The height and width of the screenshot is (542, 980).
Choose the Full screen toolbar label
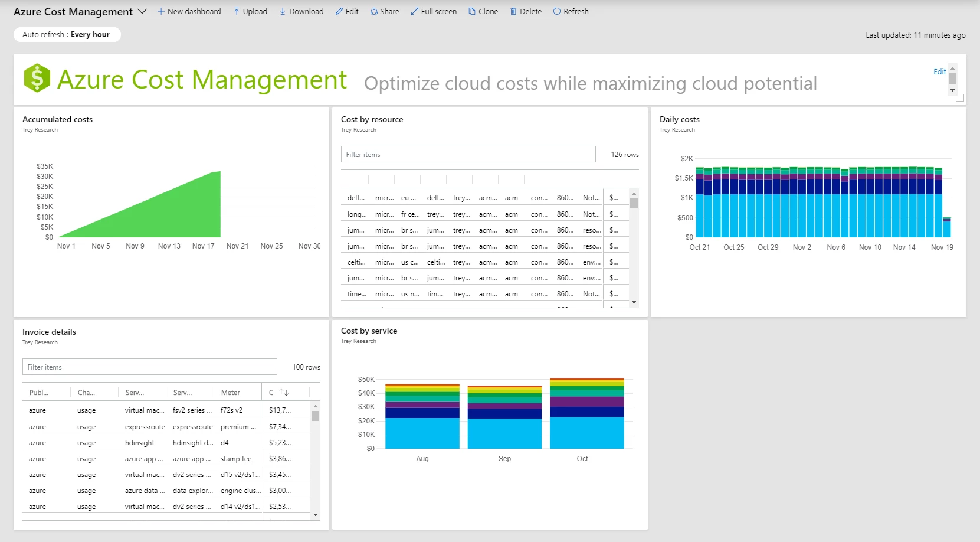pos(439,11)
